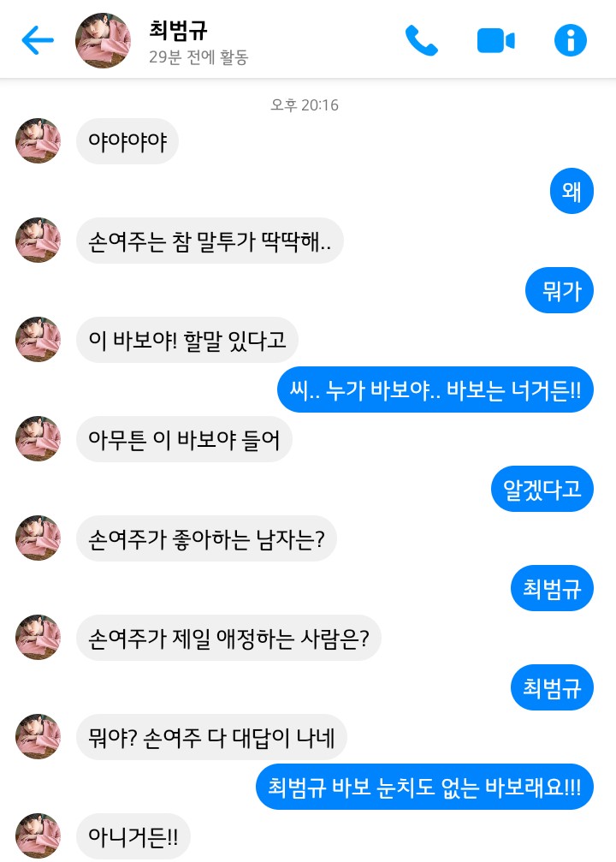Tap the blue 왜 message bubble
The image size is (616, 862).
point(572,191)
